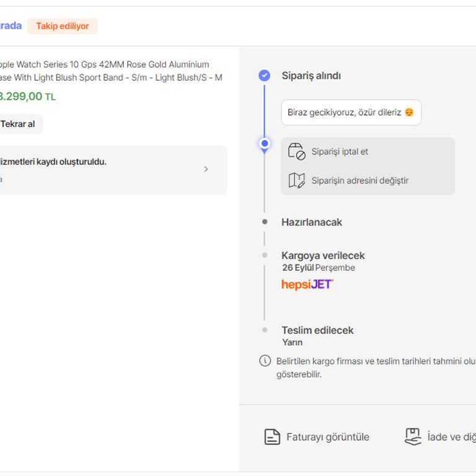The width and height of the screenshot is (476, 476).
Task: Click the Hazırlanacak step dot
Action: click(x=265, y=222)
